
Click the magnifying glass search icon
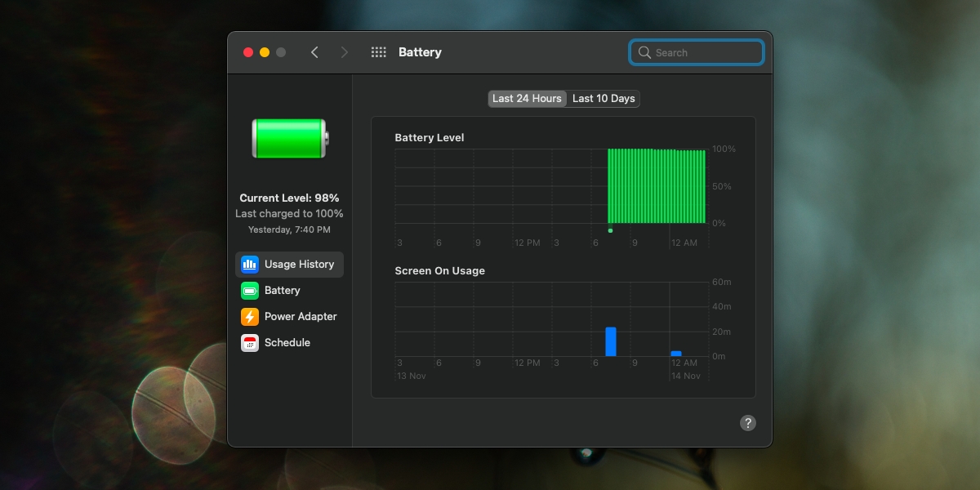644,52
